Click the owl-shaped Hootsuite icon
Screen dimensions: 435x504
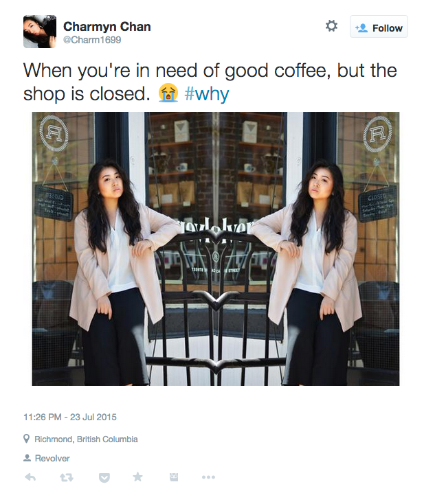pyautogui.click(x=174, y=477)
